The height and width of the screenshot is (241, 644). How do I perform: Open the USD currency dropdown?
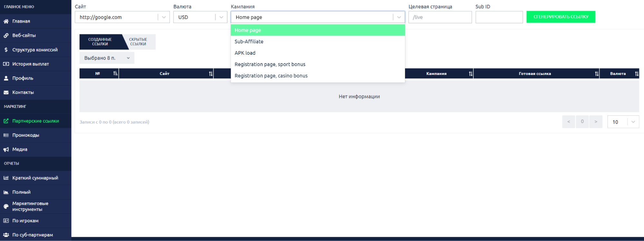tap(221, 17)
